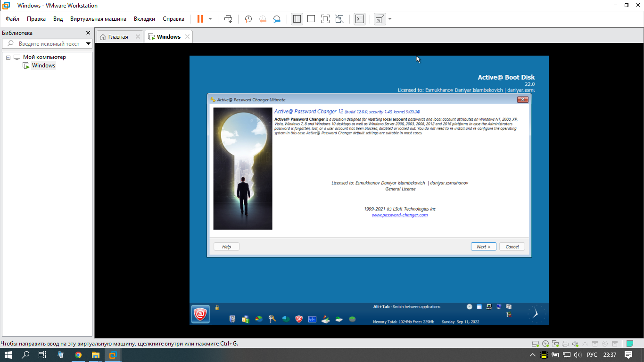Click the teal message log note icon

click(630, 343)
